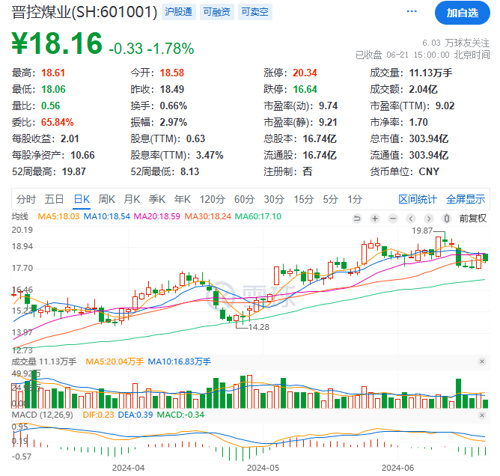500x476 pixels.
Task: Click the crosshair/candle toggle icon beside 前复权
Action: [446, 219]
